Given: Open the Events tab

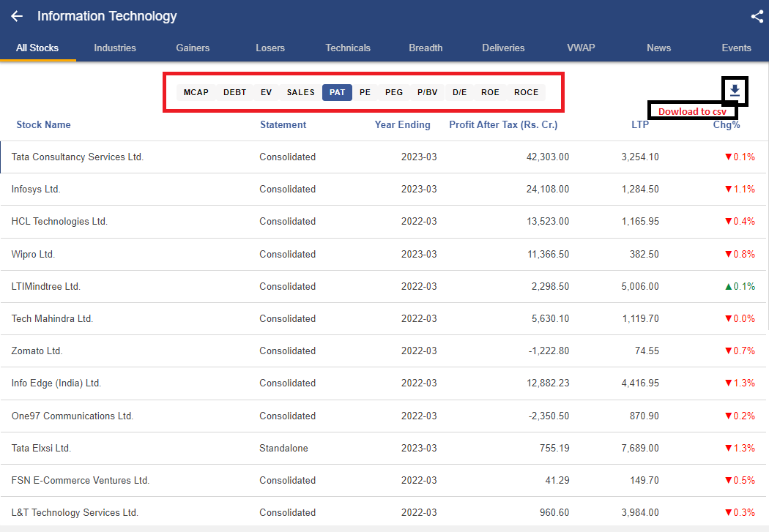Looking at the screenshot, I should click(736, 48).
